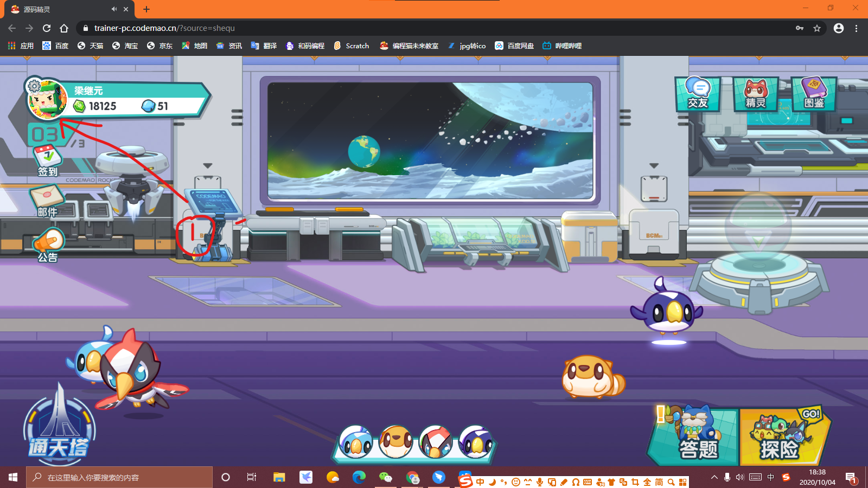Screen dimensions: 868x488
Task: Open the 百度网盘 bookmark
Action: [x=514, y=46]
